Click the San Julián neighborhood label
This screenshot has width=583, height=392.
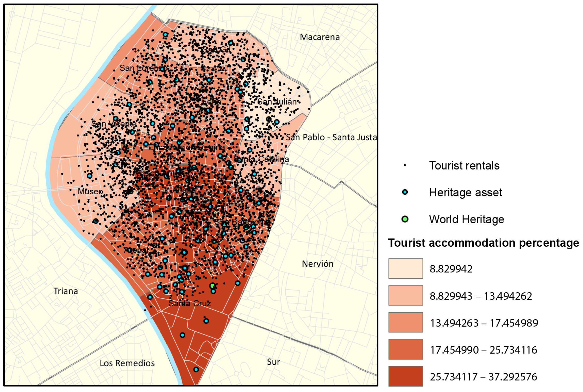pyautogui.click(x=277, y=102)
